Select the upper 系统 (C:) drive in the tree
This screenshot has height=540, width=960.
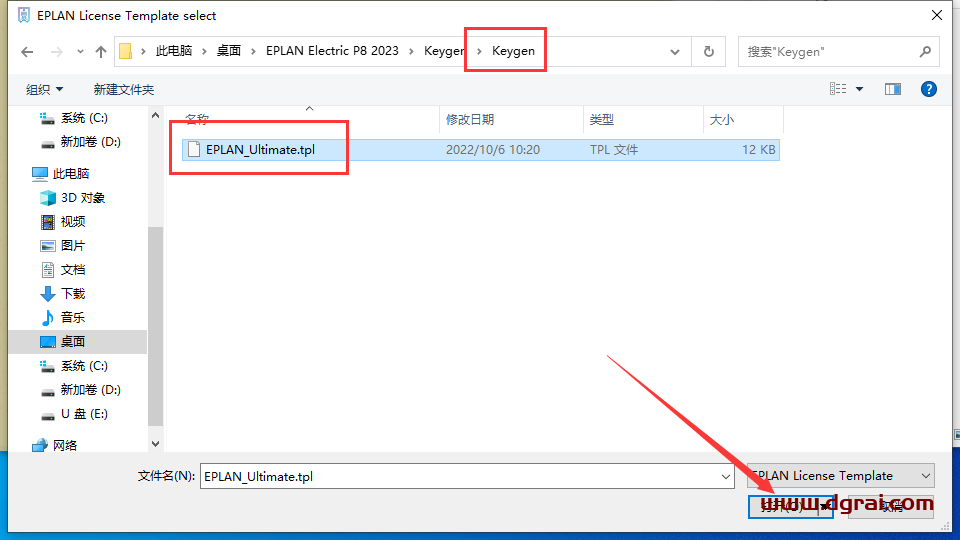(x=73, y=118)
